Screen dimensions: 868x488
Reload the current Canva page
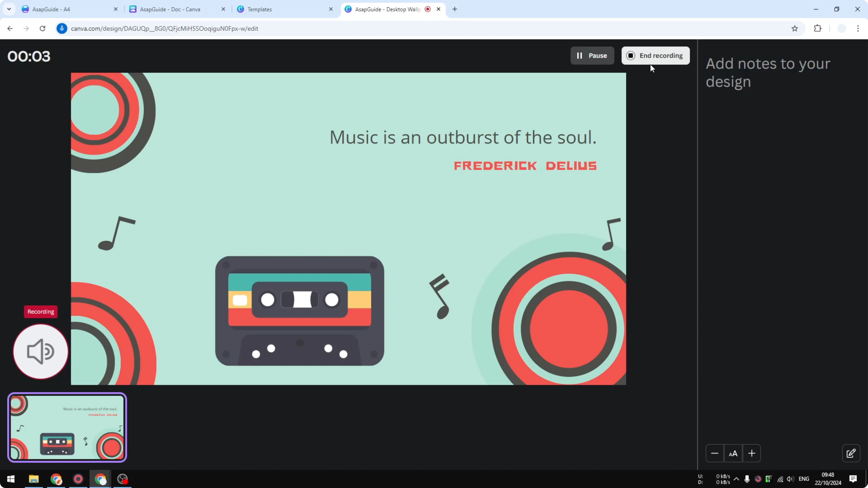pyautogui.click(x=42, y=28)
